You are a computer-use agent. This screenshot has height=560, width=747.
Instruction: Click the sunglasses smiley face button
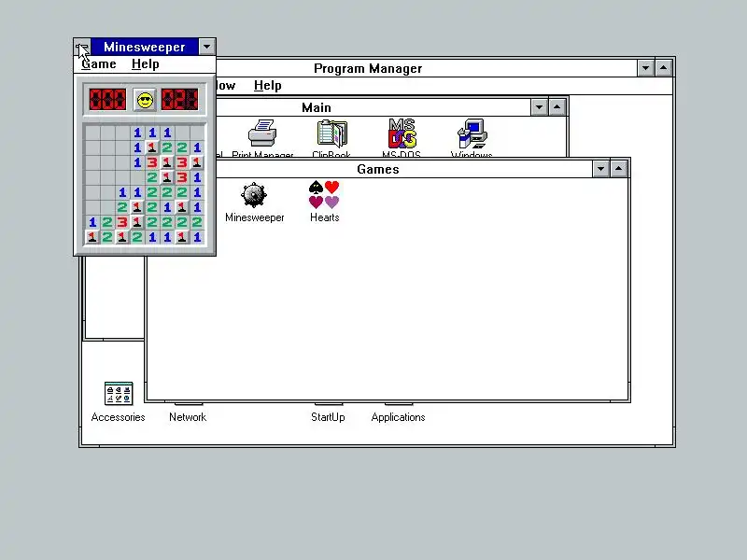point(145,100)
